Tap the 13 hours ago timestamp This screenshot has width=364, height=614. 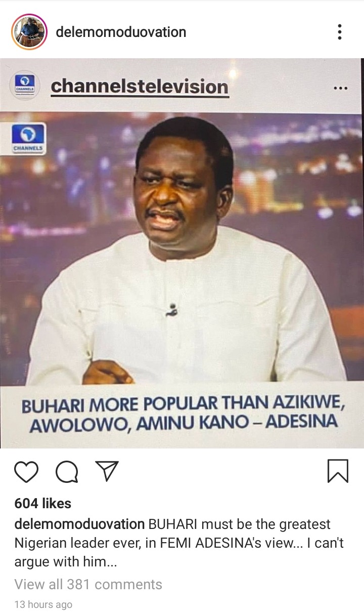point(43,604)
